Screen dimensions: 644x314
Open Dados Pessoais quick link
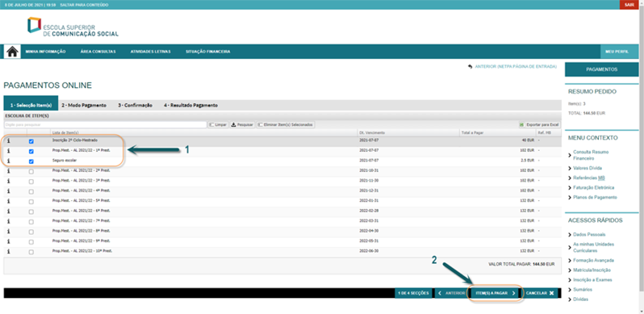[x=589, y=234]
